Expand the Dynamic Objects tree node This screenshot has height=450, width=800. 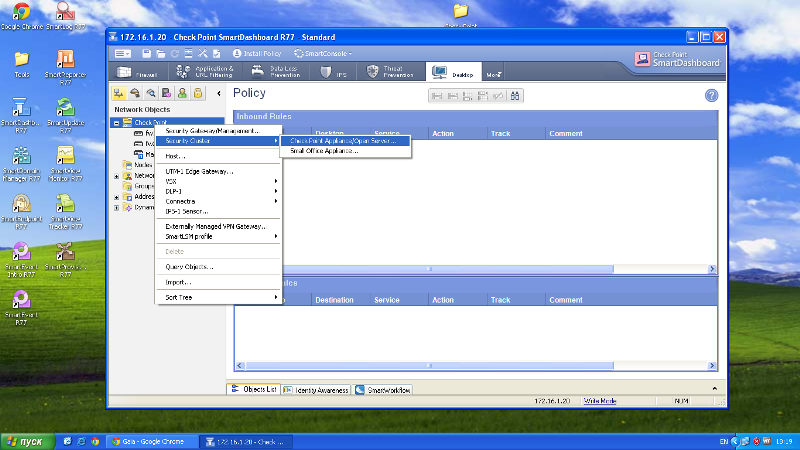(117, 208)
